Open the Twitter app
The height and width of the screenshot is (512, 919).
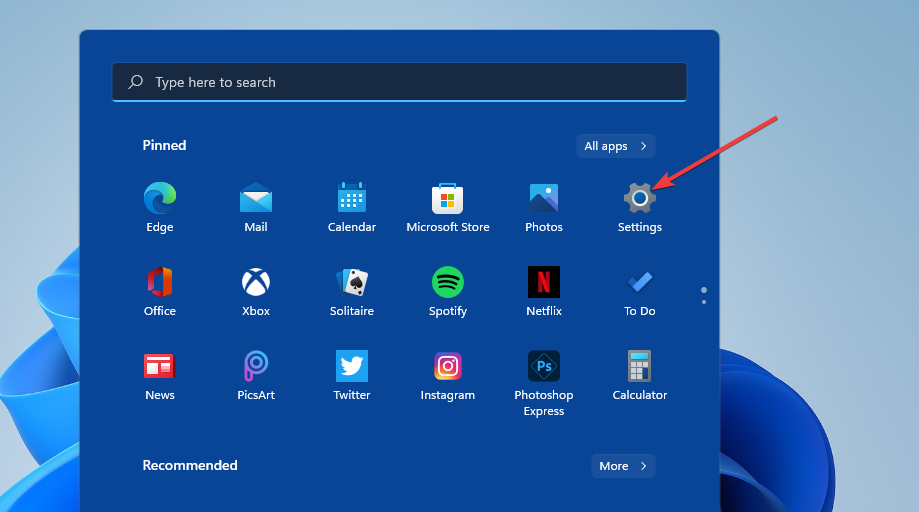coord(352,376)
